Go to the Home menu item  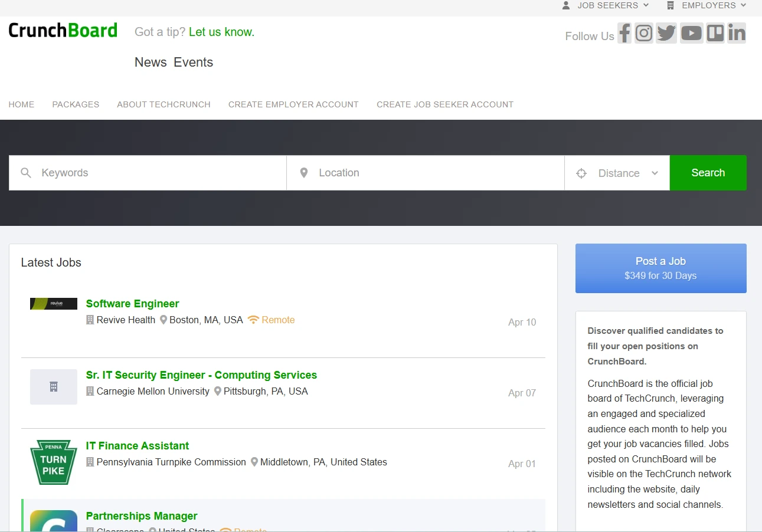pos(21,104)
